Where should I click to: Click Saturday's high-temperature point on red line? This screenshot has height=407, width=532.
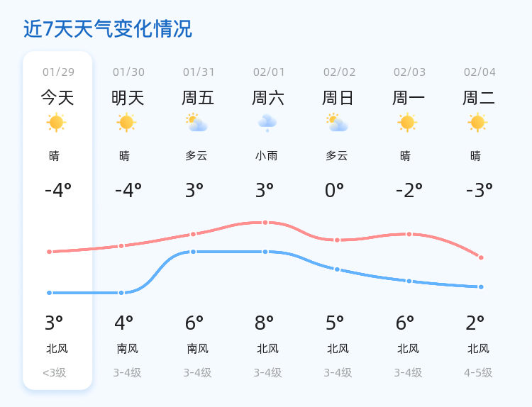pyautogui.click(x=265, y=223)
